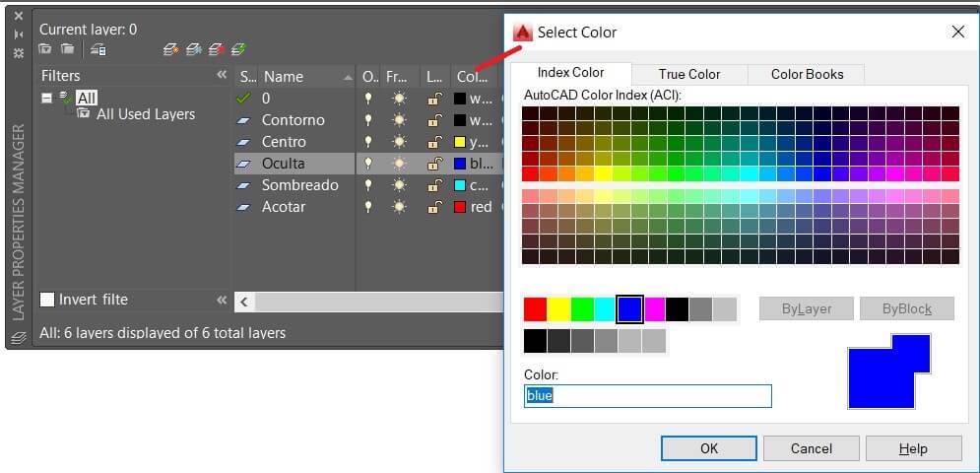Image resolution: width=980 pixels, height=473 pixels.
Task: Click the New Property Filter icon
Action: tap(44, 49)
